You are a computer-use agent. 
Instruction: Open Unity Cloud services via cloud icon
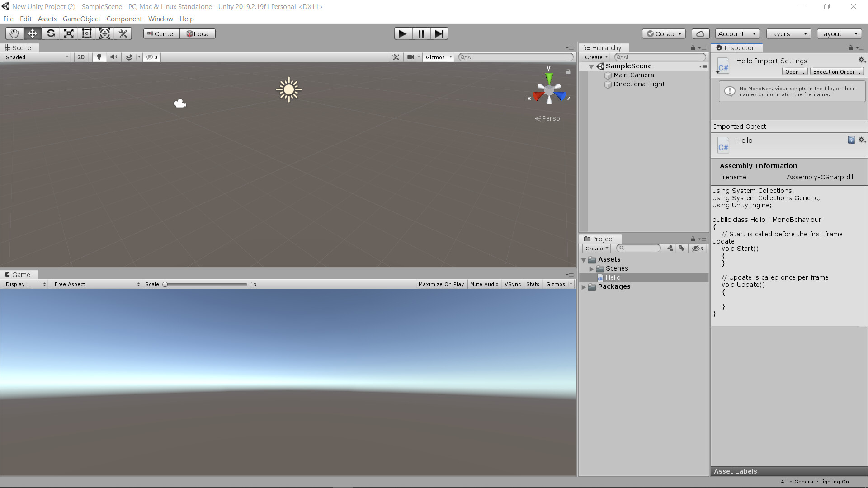point(700,33)
